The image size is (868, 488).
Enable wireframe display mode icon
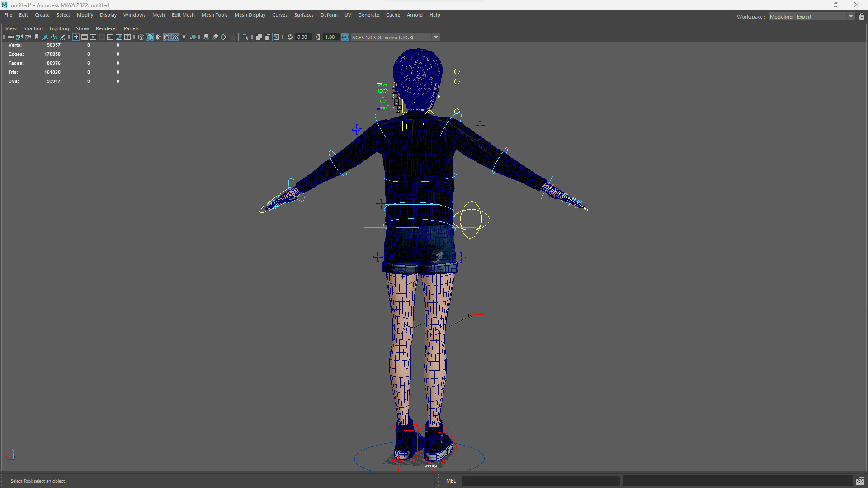141,37
